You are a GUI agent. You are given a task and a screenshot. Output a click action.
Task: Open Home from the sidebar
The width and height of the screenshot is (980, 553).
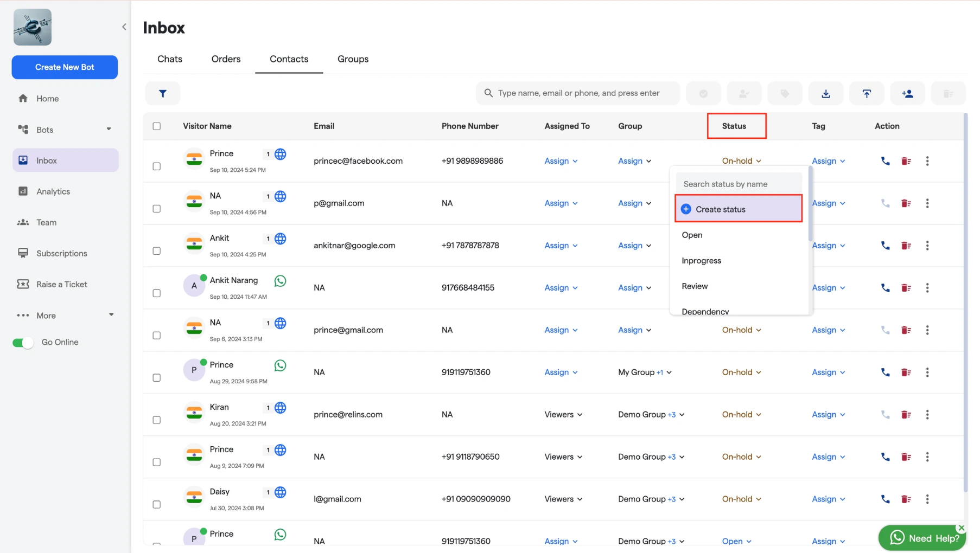(x=65, y=99)
